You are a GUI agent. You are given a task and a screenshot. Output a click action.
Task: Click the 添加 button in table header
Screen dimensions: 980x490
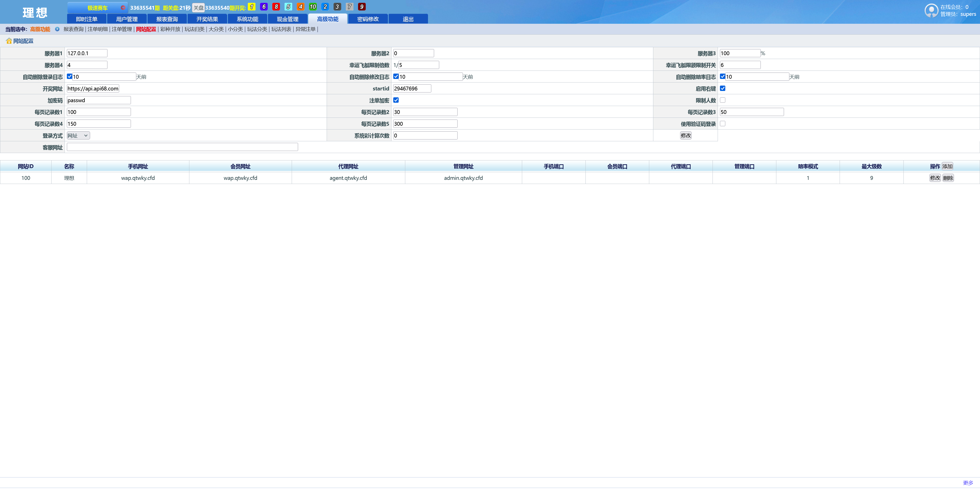pos(947,166)
